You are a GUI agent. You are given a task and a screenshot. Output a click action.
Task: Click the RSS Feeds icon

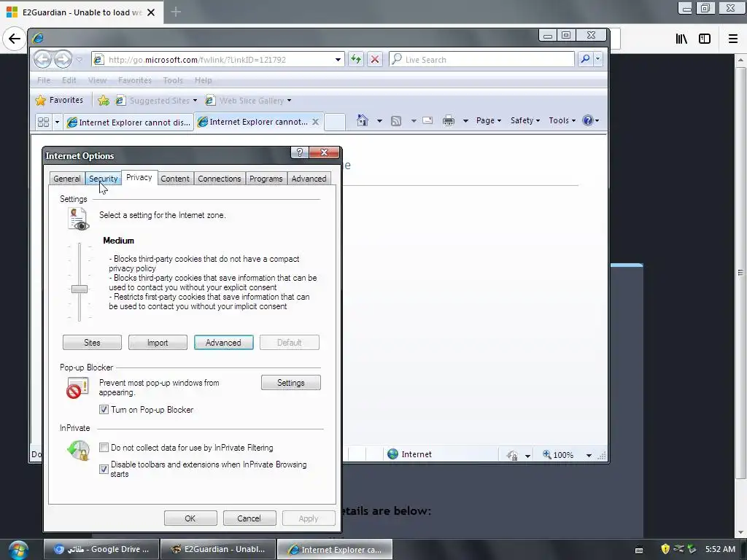coord(396,121)
